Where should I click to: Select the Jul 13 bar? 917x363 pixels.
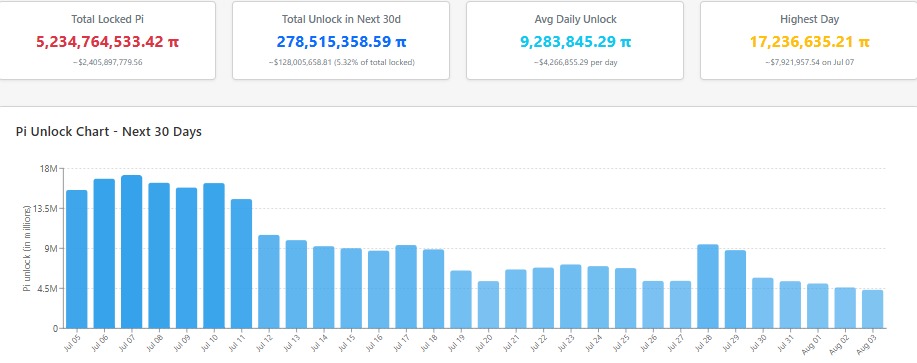point(297,284)
